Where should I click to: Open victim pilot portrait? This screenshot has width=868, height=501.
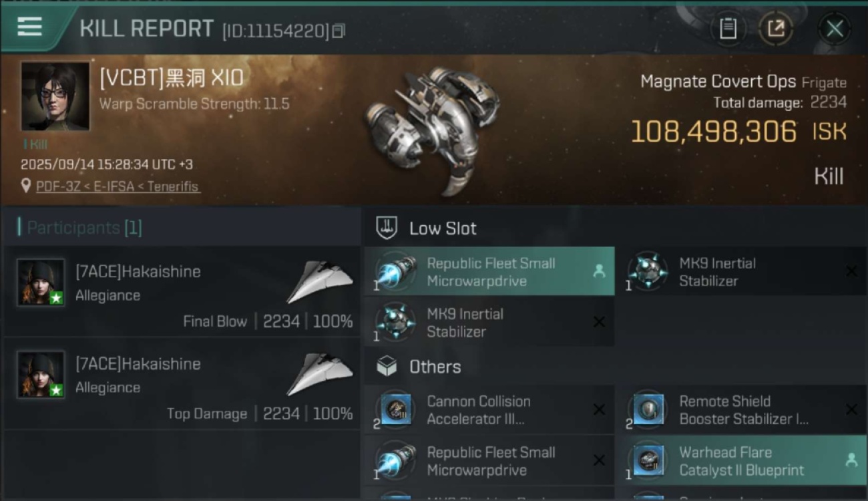55,96
